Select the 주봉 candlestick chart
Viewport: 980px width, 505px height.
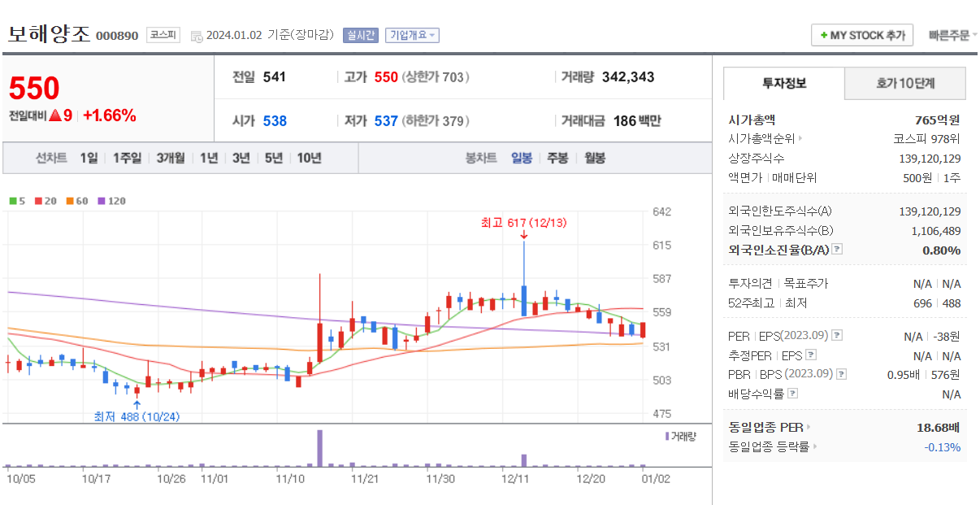coord(557,159)
